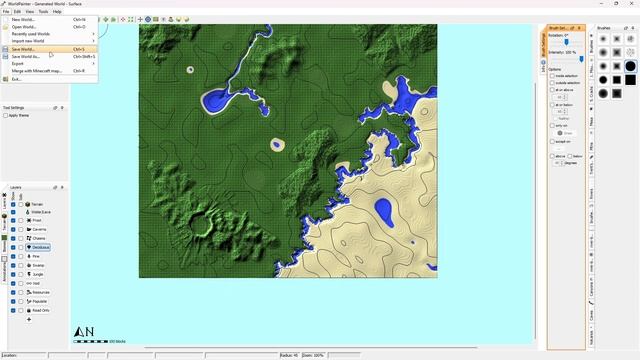
Task: Select the Populate layer
Action: click(x=37, y=301)
